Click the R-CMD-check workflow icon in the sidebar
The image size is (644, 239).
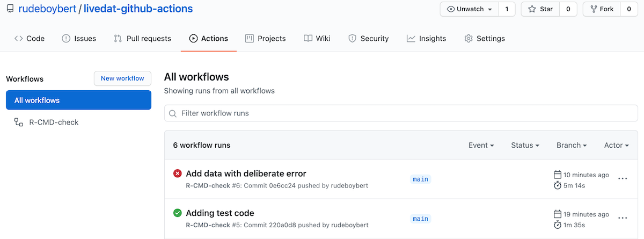click(19, 122)
